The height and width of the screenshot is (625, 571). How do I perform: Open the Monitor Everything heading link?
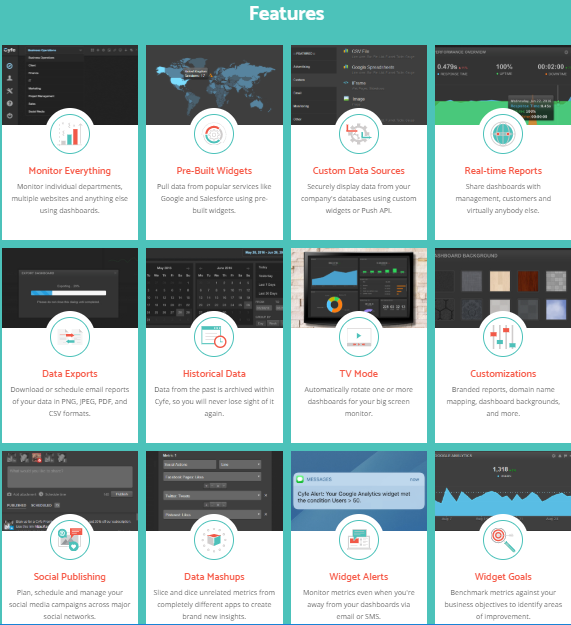(70, 171)
